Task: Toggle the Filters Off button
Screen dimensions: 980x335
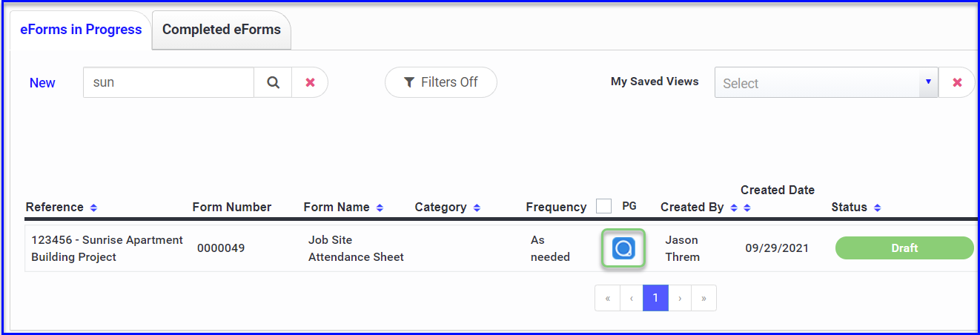Action: (441, 82)
